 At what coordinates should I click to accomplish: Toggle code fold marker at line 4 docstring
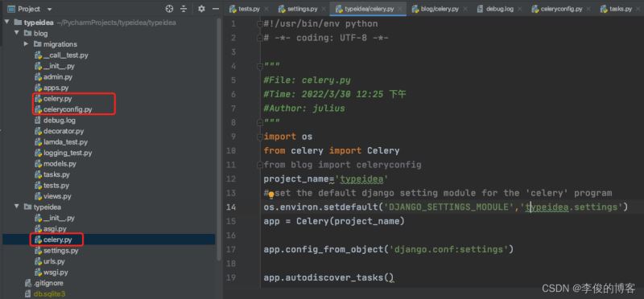[x=259, y=66]
